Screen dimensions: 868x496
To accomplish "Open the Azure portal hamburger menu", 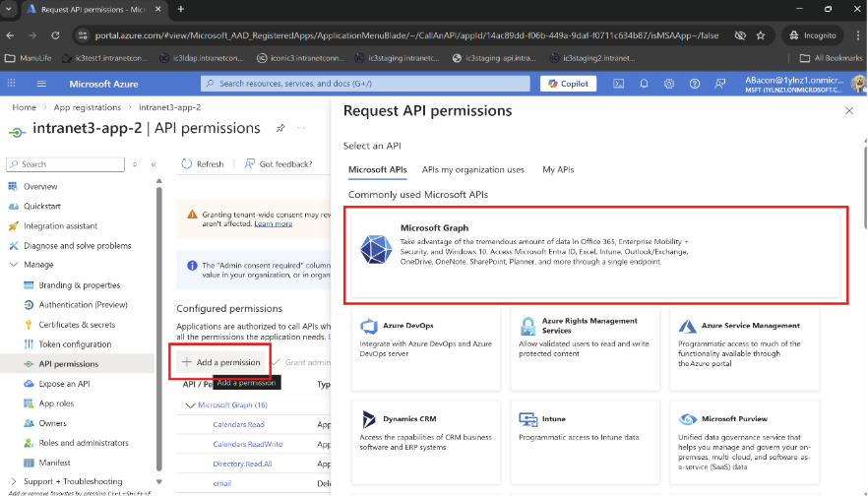I will tap(13, 84).
